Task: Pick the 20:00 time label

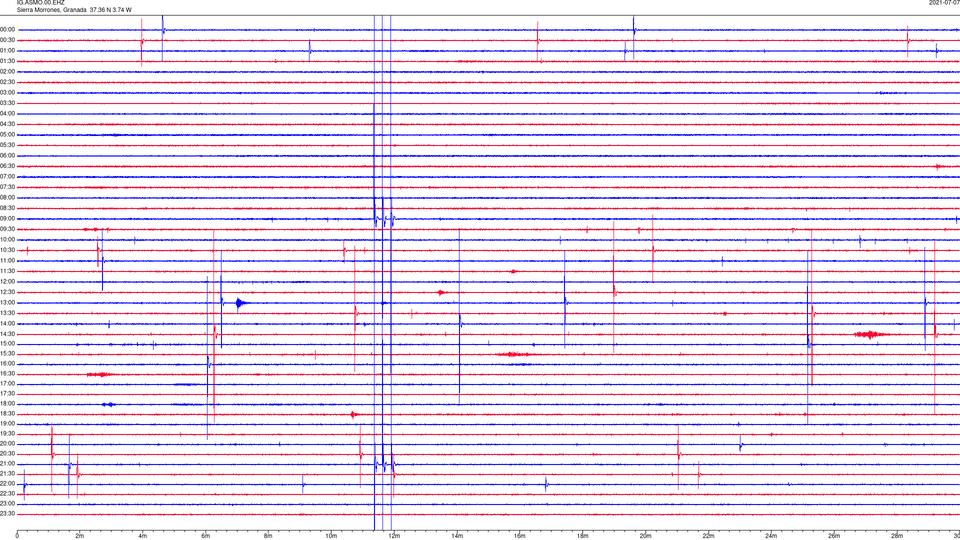Action: [x=8, y=444]
